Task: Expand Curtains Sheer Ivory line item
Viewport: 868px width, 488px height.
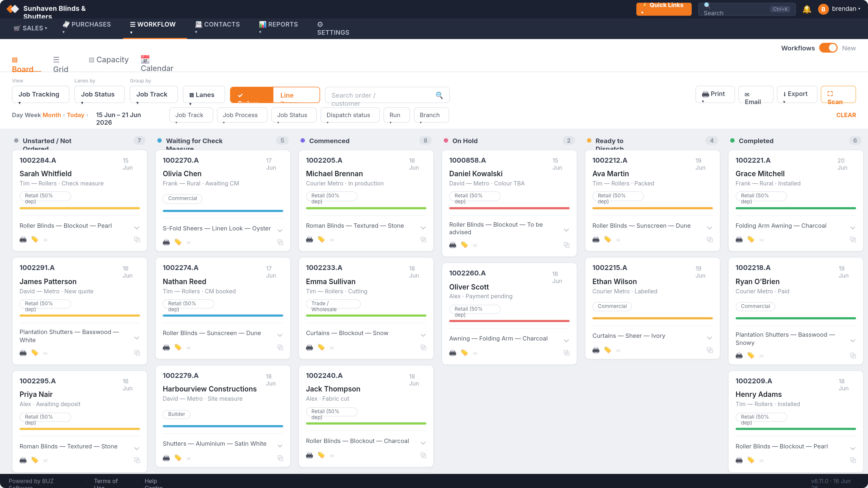Action: (710, 338)
